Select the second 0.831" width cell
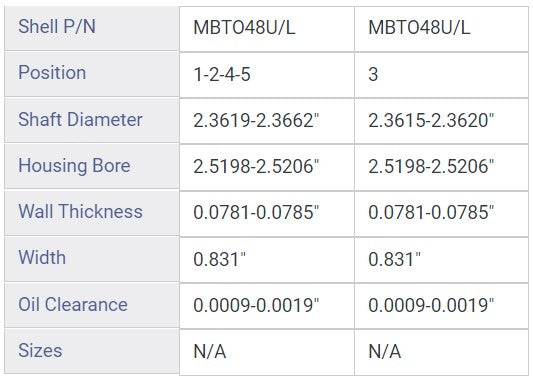 (x=442, y=260)
